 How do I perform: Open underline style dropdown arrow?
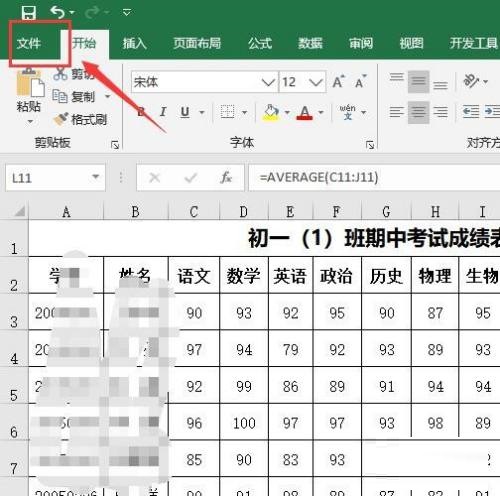tap(202, 113)
